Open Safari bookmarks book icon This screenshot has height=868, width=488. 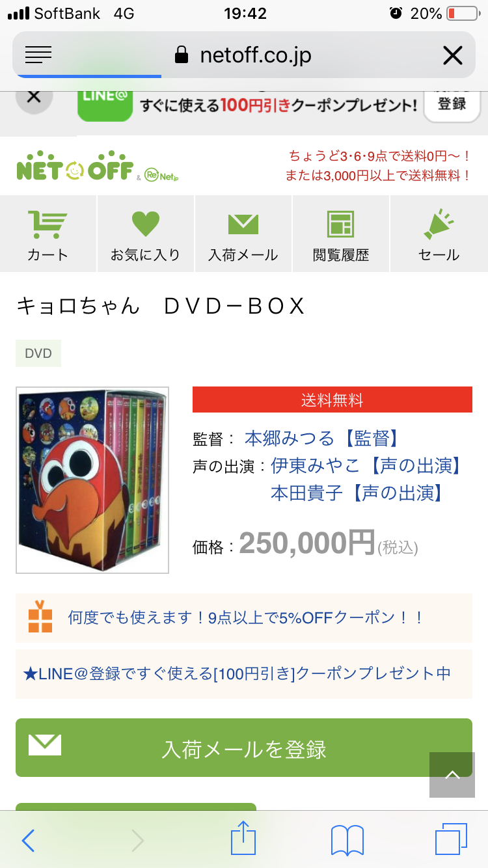pos(347,841)
